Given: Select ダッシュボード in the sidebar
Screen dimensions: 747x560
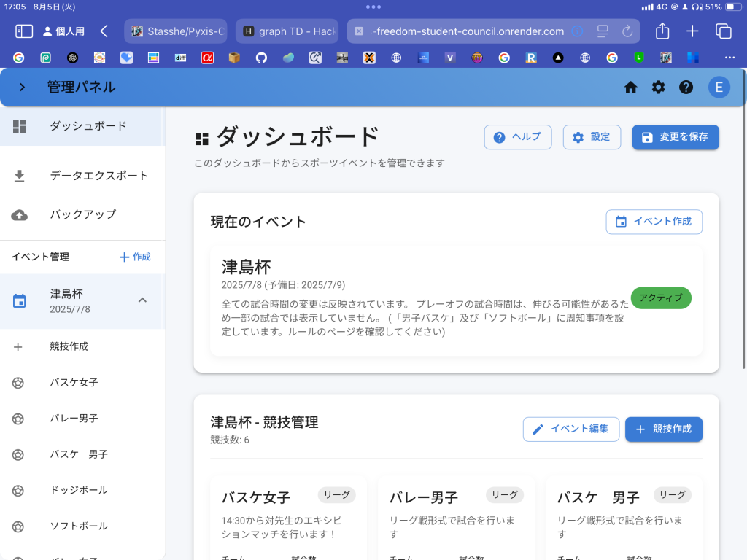Looking at the screenshot, I should [88, 126].
